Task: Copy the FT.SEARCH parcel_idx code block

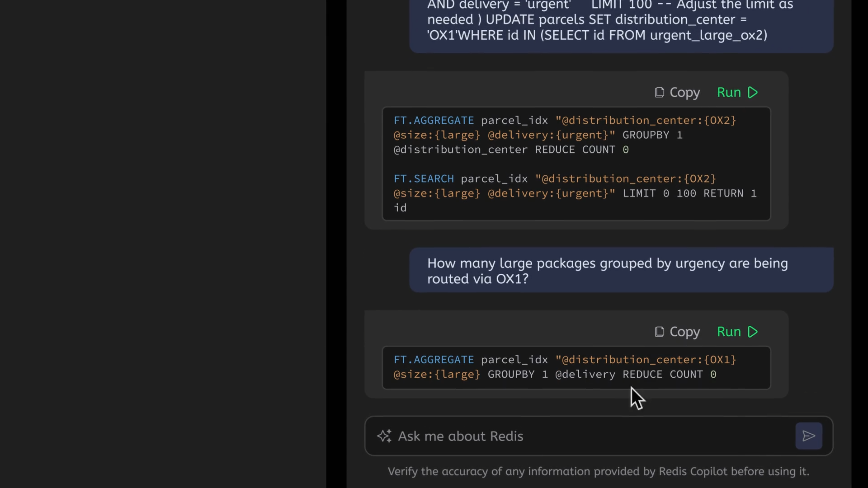Action: (x=677, y=93)
